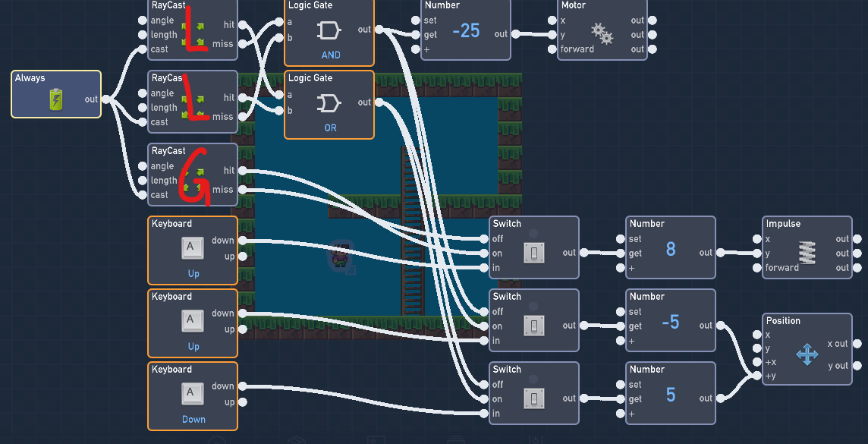Toggle the switch feeding Number -5
This screenshot has height=444, width=868.
click(534, 326)
